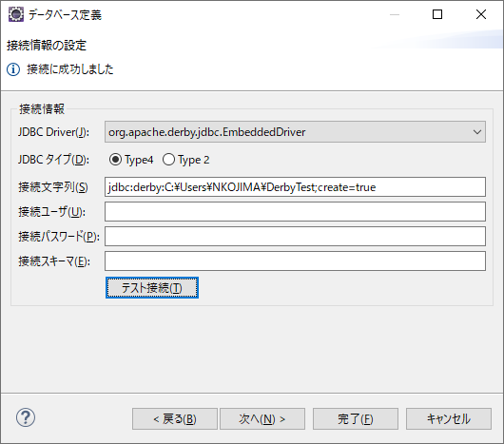Click the help question mark icon
Image resolution: width=504 pixels, height=444 pixels.
point(26,417)
